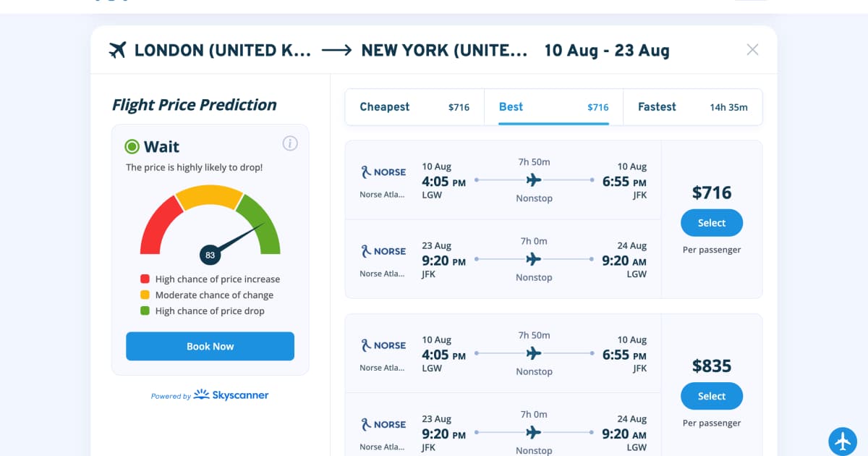Switch to the Cheapest tab

click(414, 107)
